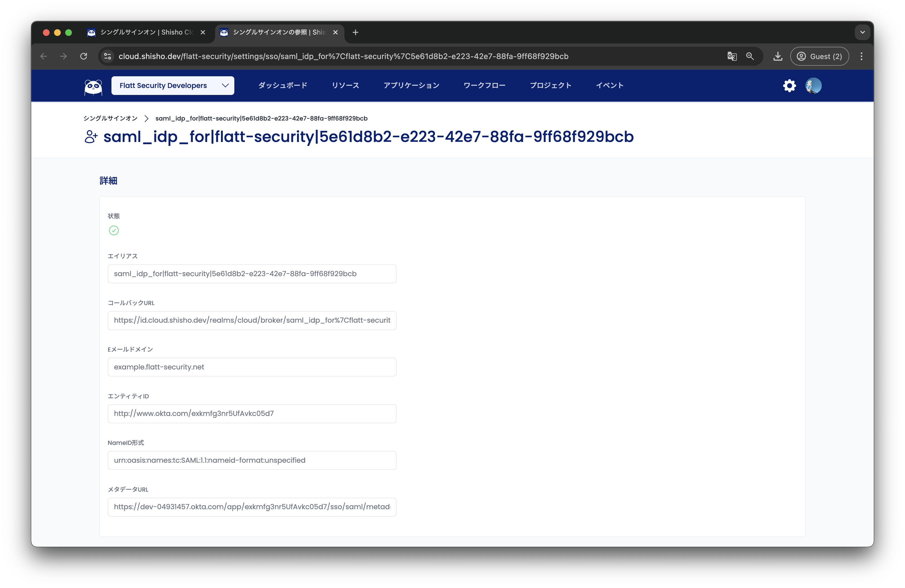Image resolution: width=905 pixels, height=588 pixels.
Task: Click the Eメールドメイン field
Action: pyautogui.click(x=252, y=367)
